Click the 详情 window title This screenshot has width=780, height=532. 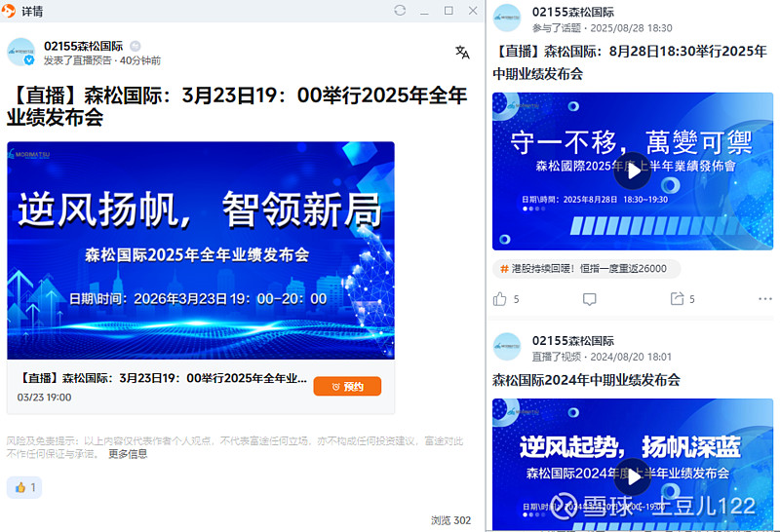tap(32, 11)
